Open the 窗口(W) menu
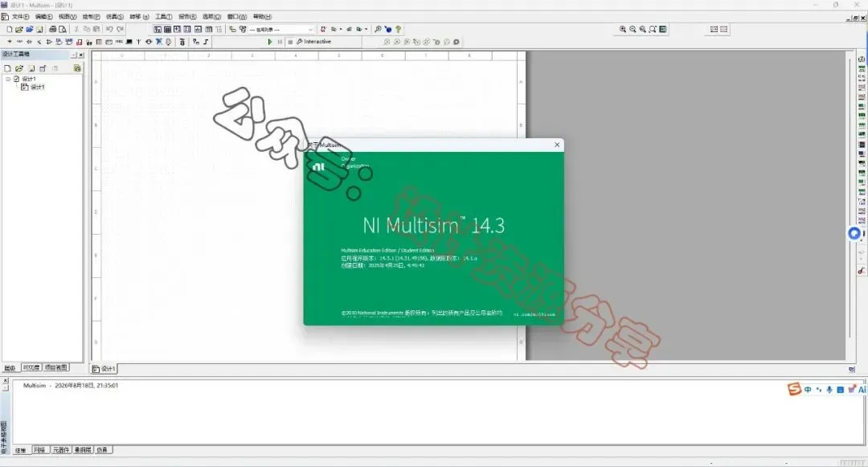Screen dimensions: 868x467 [237, 17]
